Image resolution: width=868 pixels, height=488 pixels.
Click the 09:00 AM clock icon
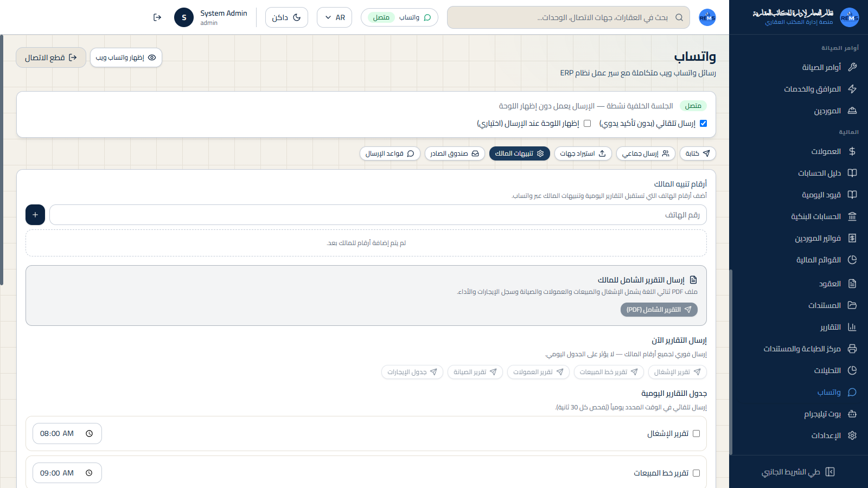(x=90, y=473)
